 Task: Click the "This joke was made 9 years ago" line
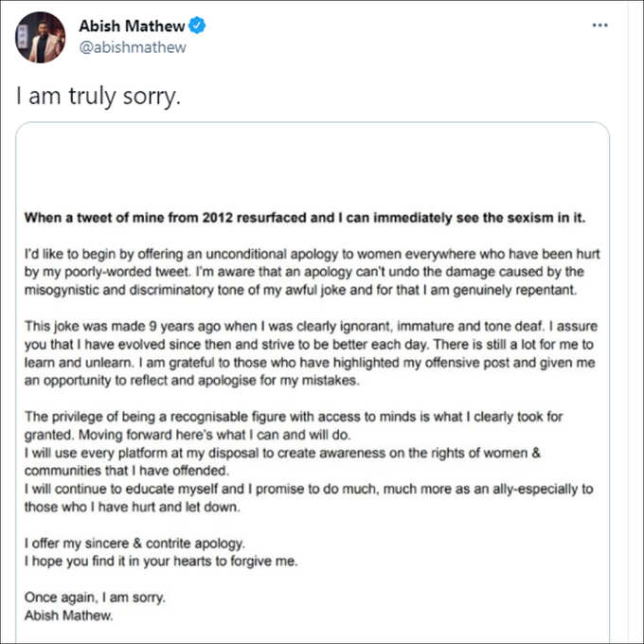point(311,326)
